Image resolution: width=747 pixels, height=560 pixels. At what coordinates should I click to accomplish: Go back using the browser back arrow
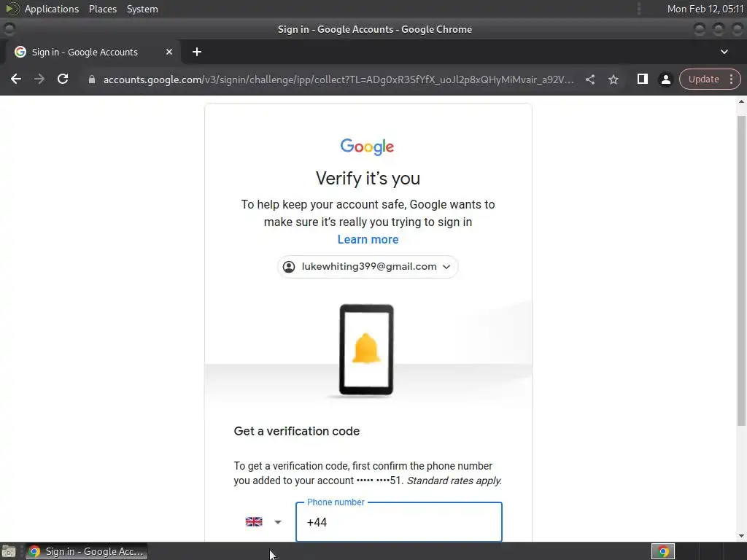(x=16, y=79)
